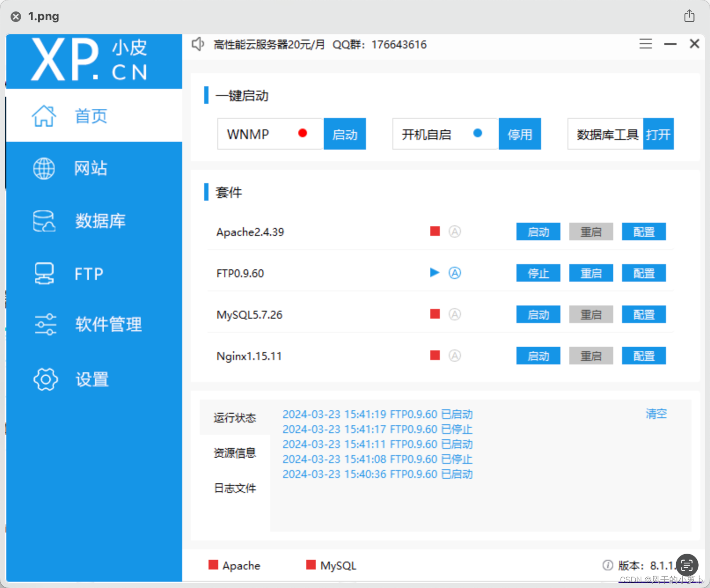Click the greyed 重启 for Apache2.4.39

click(591, 232)
